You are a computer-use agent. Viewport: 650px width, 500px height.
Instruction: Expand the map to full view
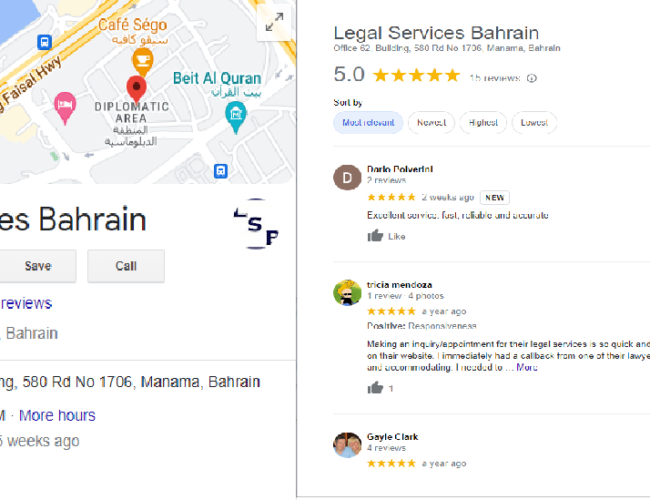[274, 22]
